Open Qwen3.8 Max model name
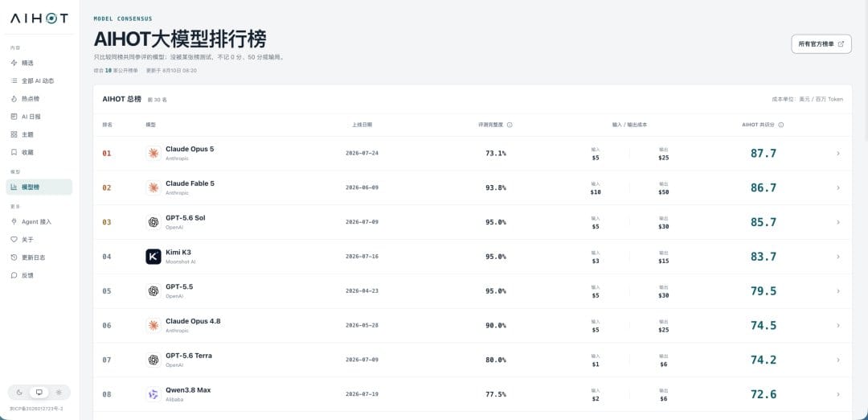Image resolution: width=868 pixels, height=420 pixels. [x=188, y=390]
